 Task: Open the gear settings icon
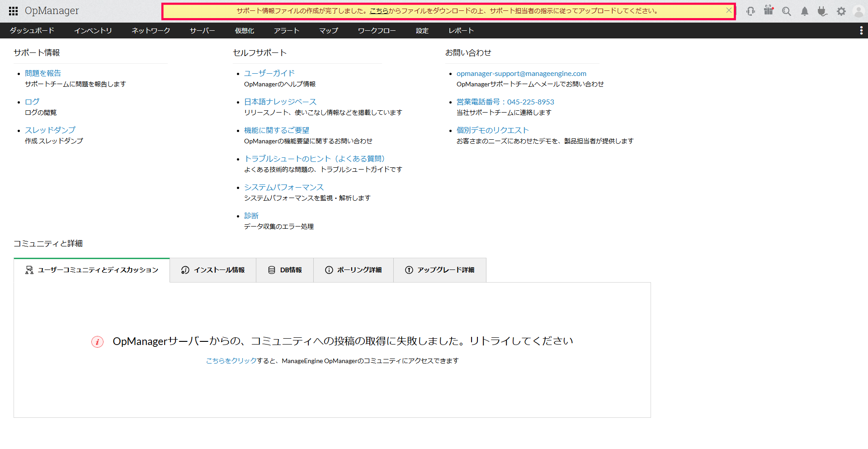coord(841,11)
